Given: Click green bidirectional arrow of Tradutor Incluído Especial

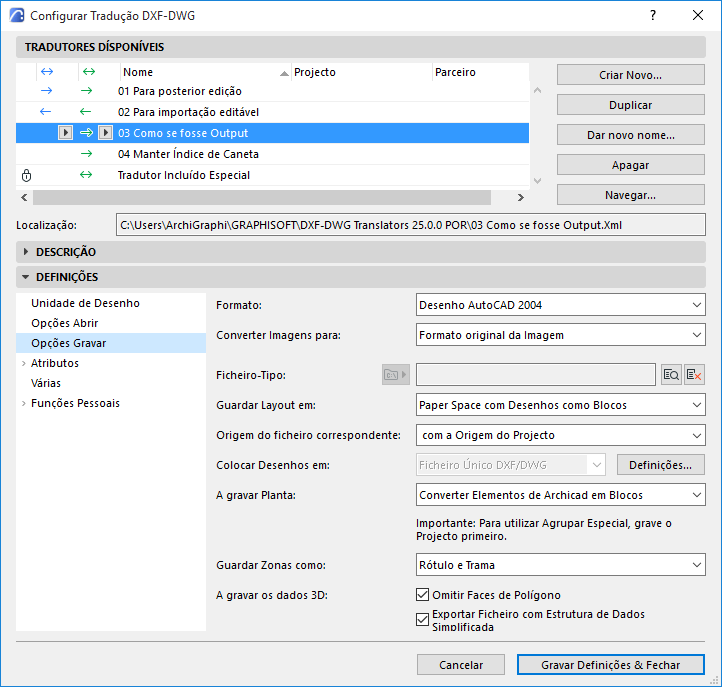Looking at the screenshot, I should (86, 175).
